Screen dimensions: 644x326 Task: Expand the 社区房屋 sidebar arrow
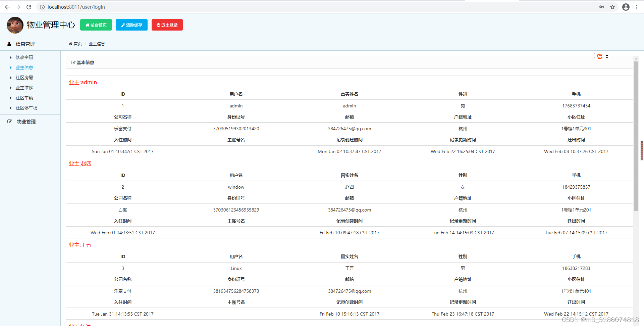click(x=10, y=78)
